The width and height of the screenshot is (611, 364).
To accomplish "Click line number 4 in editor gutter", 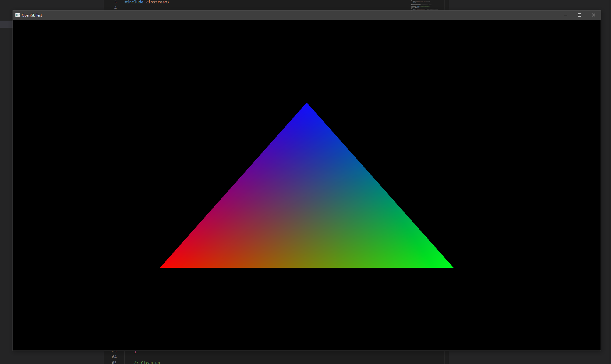I will [115, 8].
